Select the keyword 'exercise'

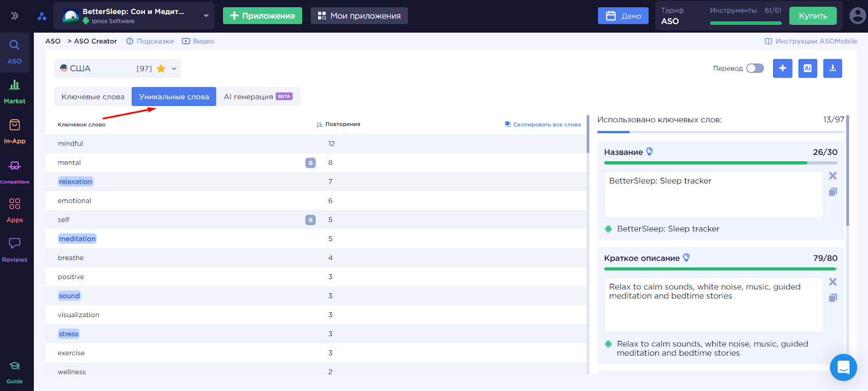(72, 352)
